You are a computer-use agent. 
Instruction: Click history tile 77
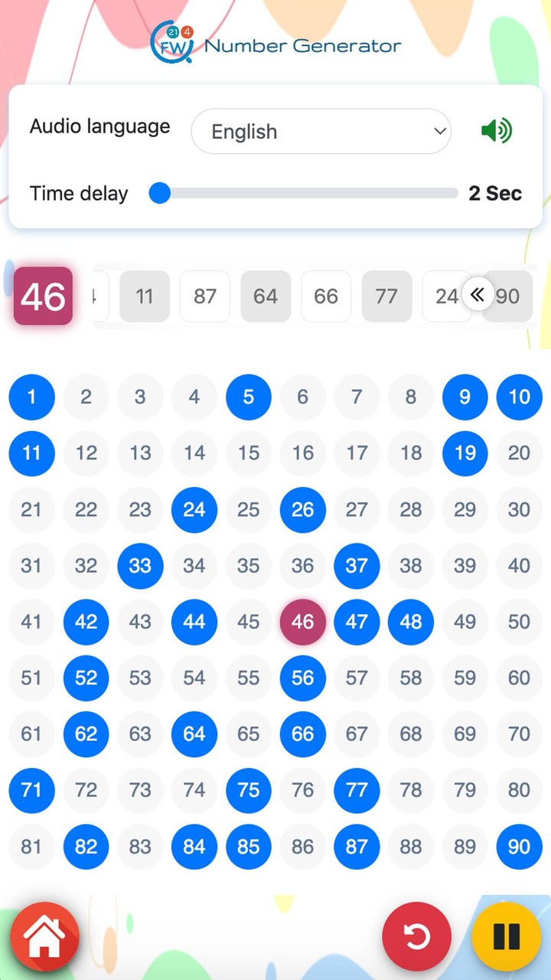tap(386, 296)
